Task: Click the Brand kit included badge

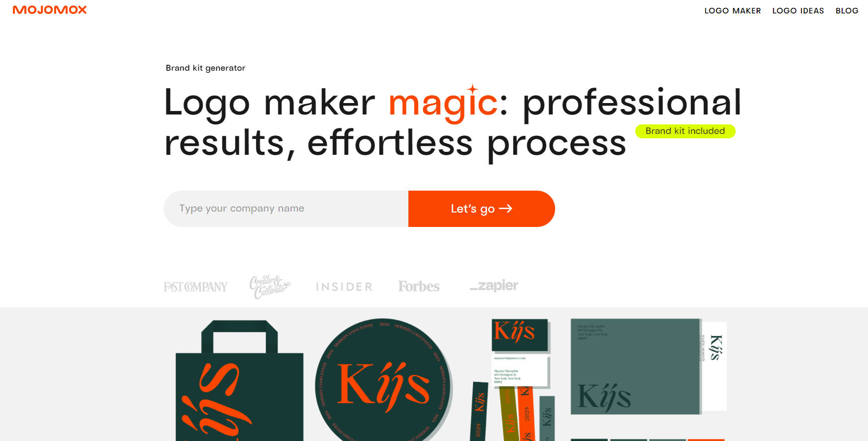Action: coord(685,131)
